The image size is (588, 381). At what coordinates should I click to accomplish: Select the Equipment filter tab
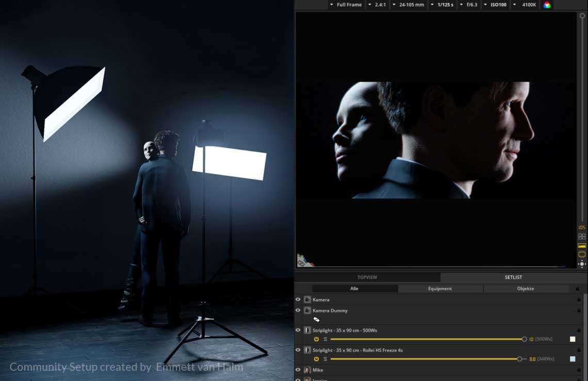point(440,289)
